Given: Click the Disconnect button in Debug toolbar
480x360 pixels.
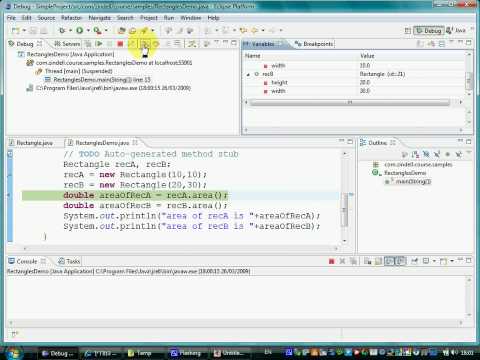Looking at the screenshot, I should (132, 44).
